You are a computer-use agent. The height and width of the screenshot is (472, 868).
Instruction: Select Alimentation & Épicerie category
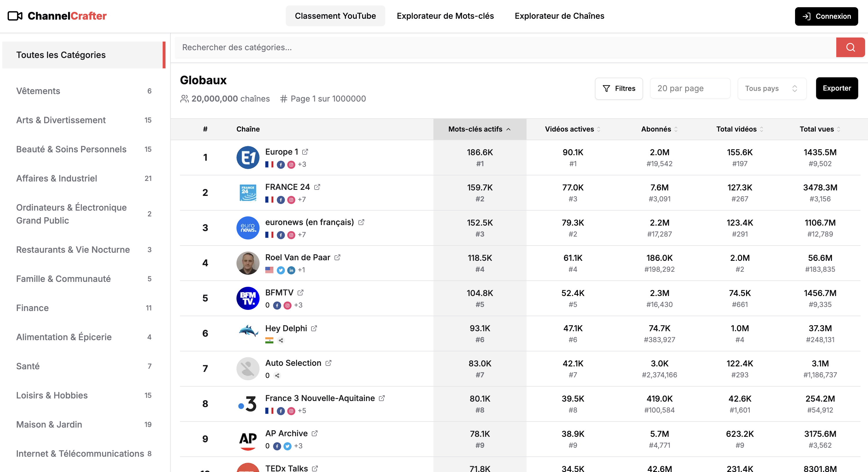[x=84, y=337]
